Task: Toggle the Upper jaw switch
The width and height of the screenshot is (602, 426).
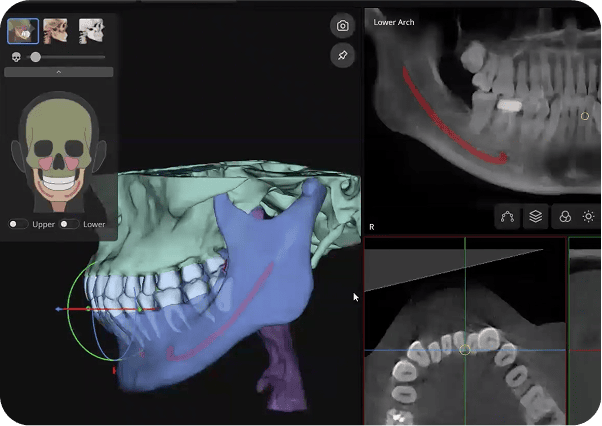Action: tap(18, 224)
